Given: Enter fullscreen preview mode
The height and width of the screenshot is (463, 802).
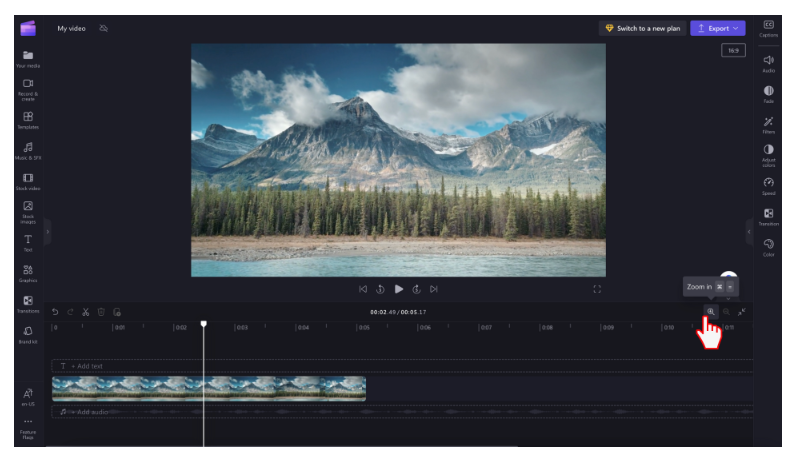Looking at the screenshot, I should click(597, 289).
